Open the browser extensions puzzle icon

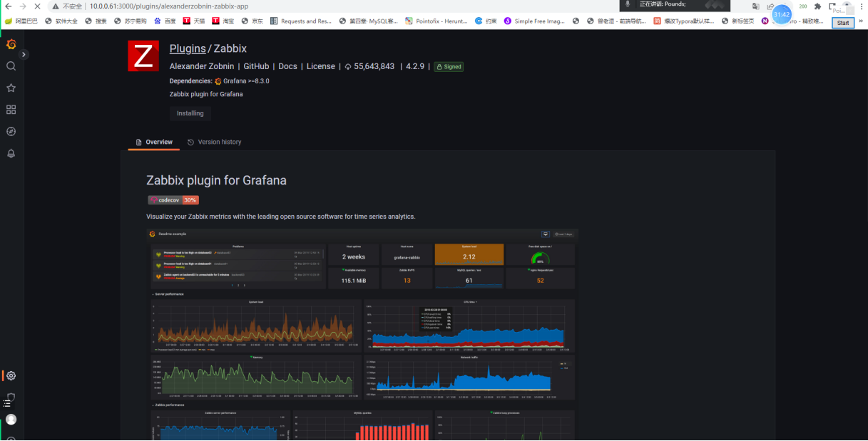pos(817,6)
